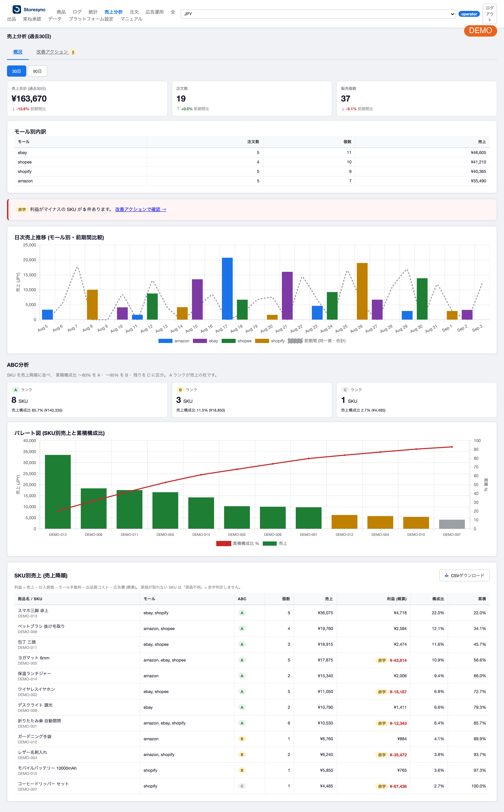The height and width of the screenshot is (812, 504).
Task: Click the Storesync brand name link
Action: click(x=35, y=10)
